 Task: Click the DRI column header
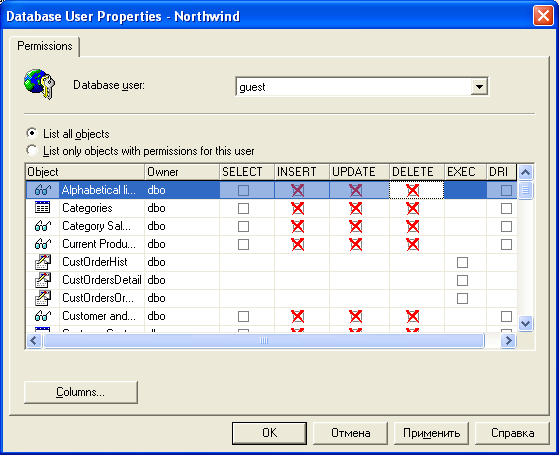pyautogui.click(x=502, y=172)
